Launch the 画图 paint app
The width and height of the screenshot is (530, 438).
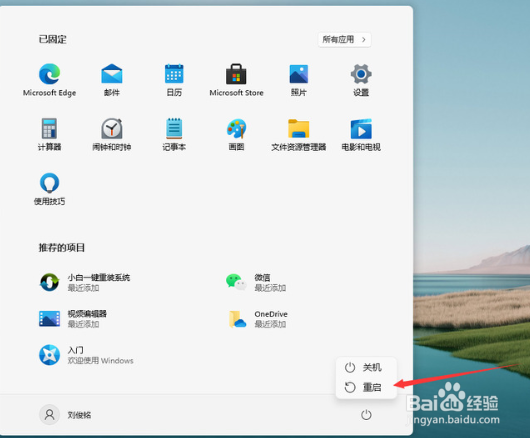pos(236,135)
